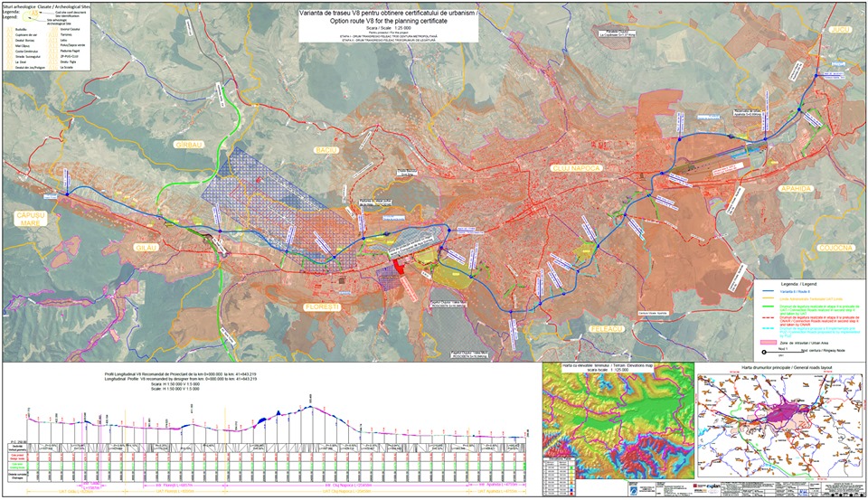Click the GÎRBAU locality label
The width and height of the screenshot is (868, 500).
tap(189, 145)
